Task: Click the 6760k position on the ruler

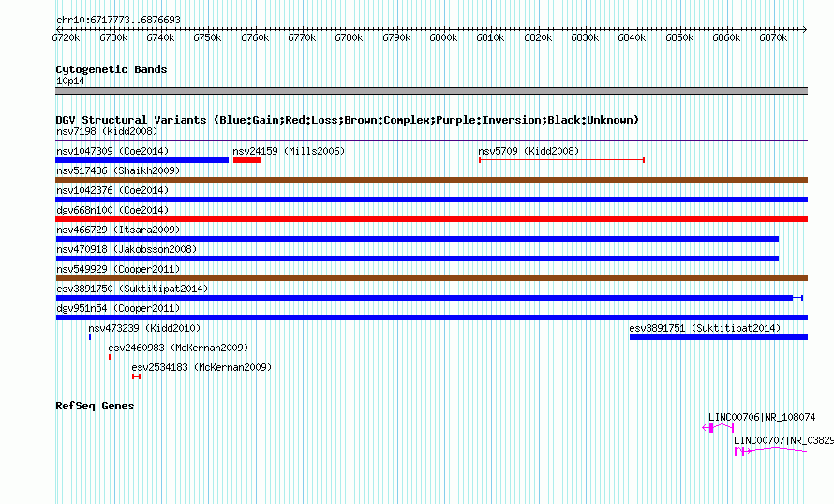Action: pos(255,37)
